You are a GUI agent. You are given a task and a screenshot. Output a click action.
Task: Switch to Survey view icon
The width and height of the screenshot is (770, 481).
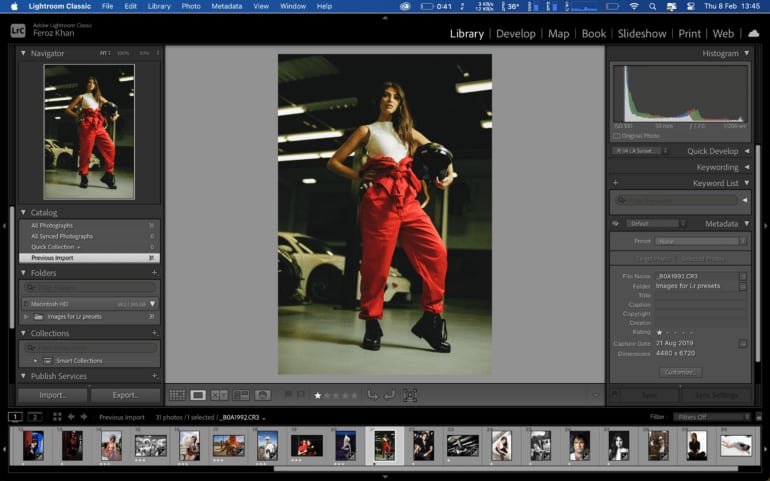pyautogui.click(x=241, y=395)
